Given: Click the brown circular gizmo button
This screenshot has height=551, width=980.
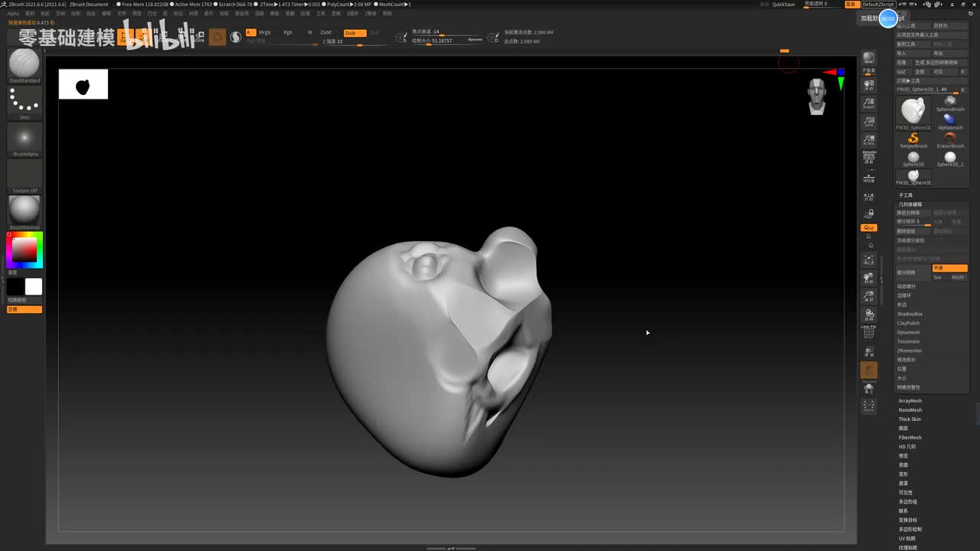Looking at the screenshot, I should 217,37.
